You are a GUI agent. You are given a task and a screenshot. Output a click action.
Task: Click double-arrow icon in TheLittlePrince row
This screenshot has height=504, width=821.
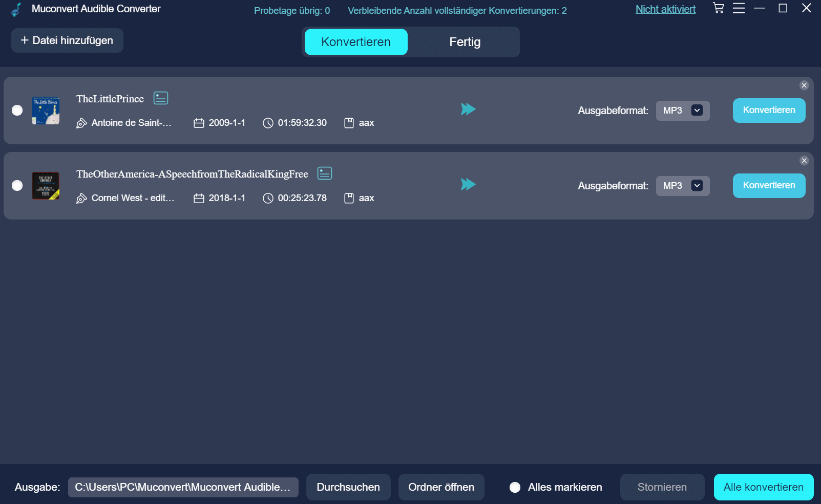pos(468,109)
